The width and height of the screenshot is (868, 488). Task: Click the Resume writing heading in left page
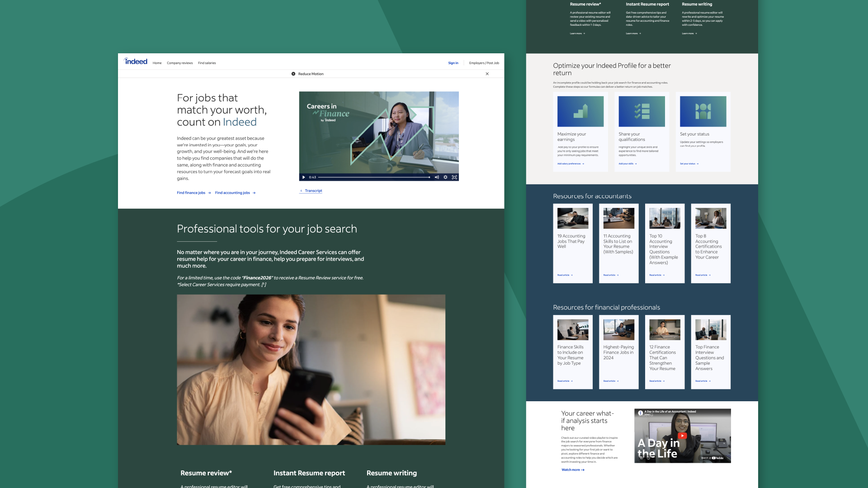pos(392,473)
